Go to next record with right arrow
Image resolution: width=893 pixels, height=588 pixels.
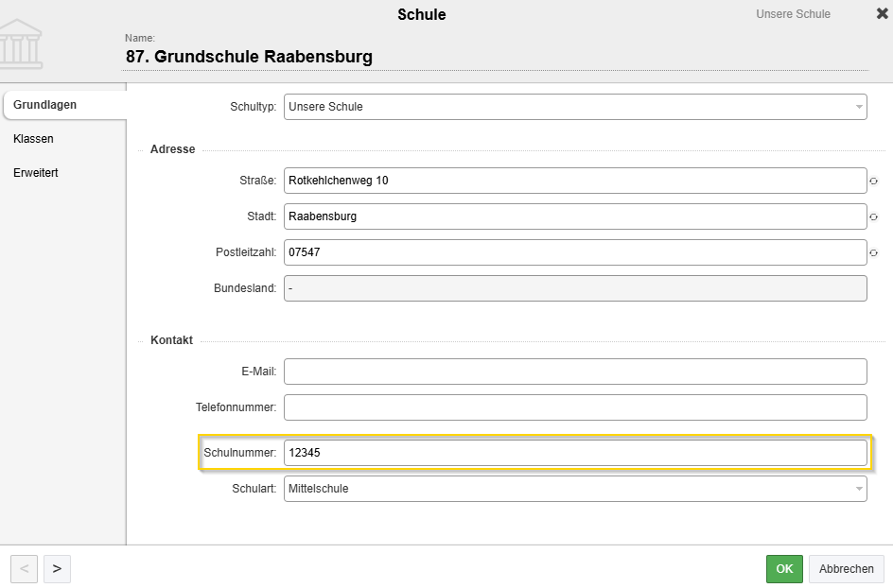57,568
